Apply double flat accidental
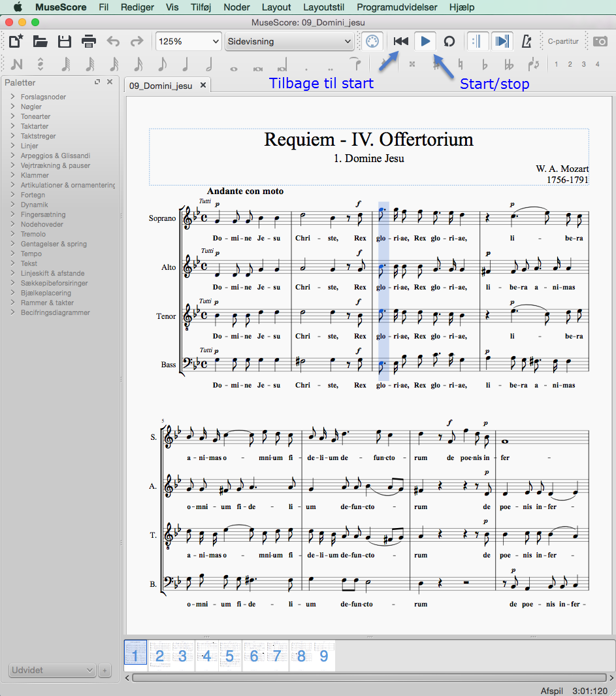The image size is (616, 696). 509,64
